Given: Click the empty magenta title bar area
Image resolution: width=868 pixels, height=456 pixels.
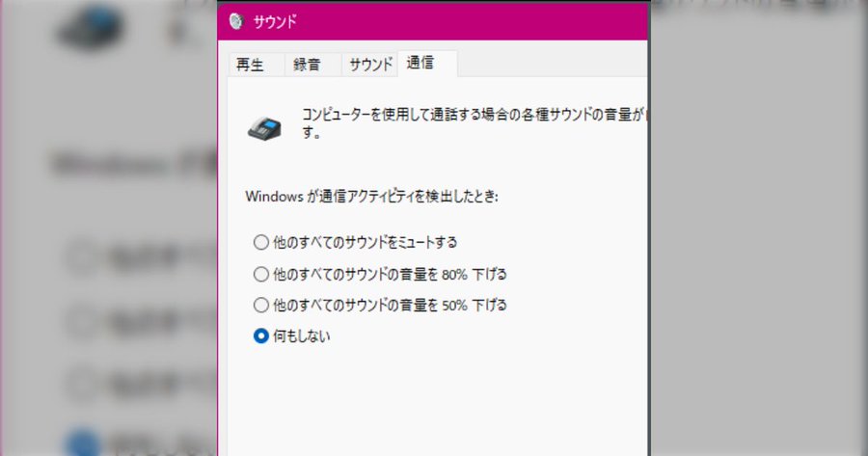Looking at the screenshot, I should click(x=463, y=21).
